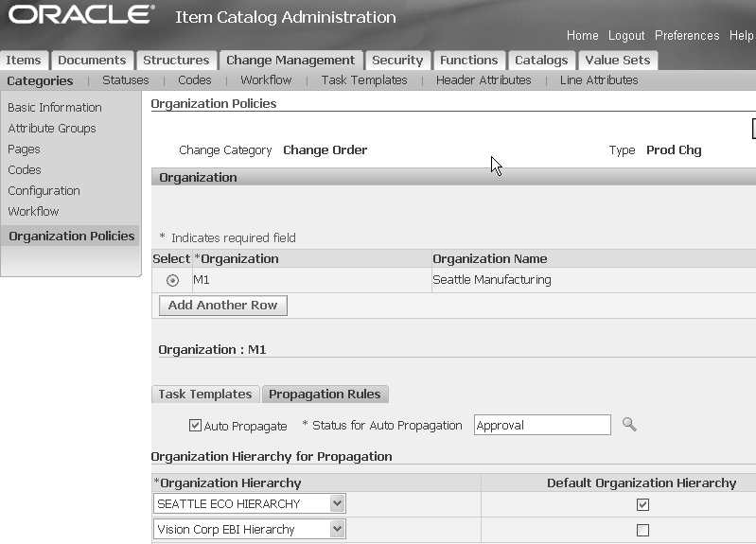Select the Propagation Rules sub-tab
756x544 pixels.
pyautogui.click(x=325, y=394)
